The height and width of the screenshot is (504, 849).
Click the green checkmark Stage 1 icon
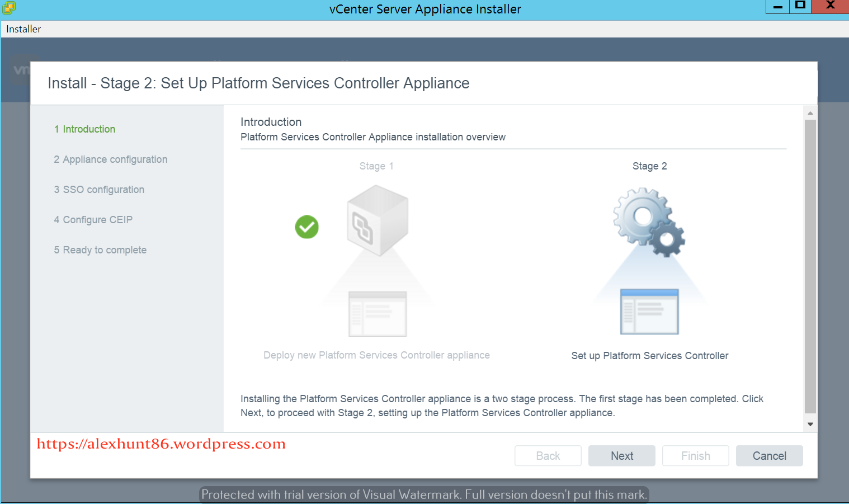click(x=306, y=227)
